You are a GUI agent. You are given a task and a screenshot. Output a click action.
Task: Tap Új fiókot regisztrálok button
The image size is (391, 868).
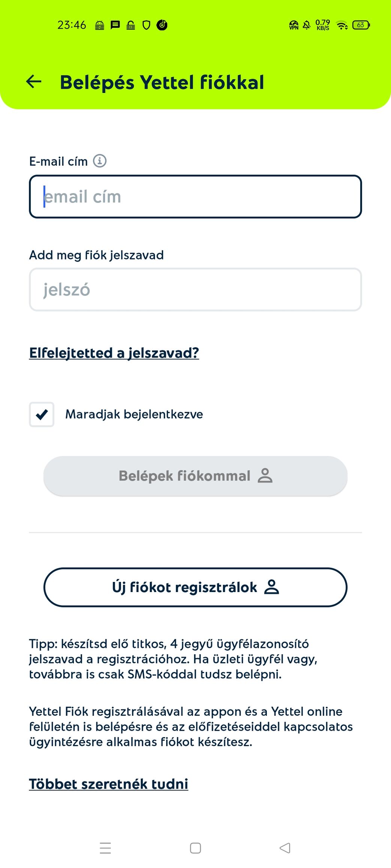pyautogui.click(x=195, y=587)
